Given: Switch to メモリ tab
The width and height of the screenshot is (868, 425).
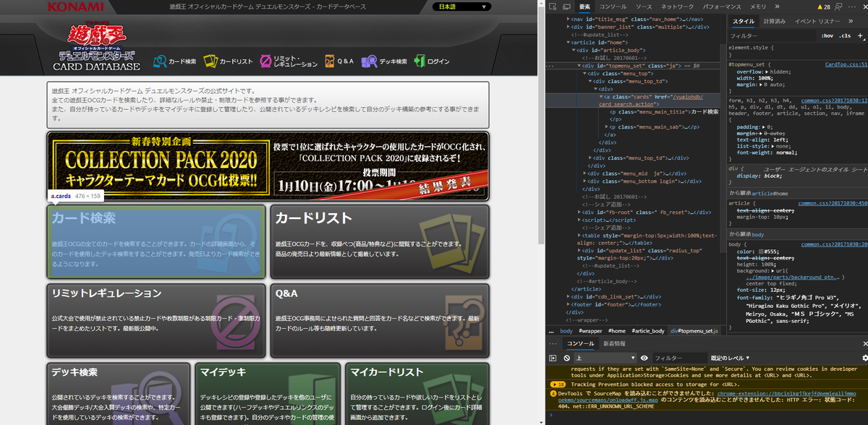Looking at the screenshot, I should coord(758,7).
